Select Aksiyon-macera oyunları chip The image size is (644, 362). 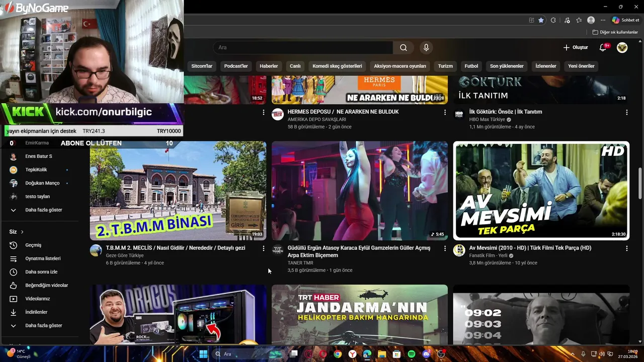click(x=400, y=66)
